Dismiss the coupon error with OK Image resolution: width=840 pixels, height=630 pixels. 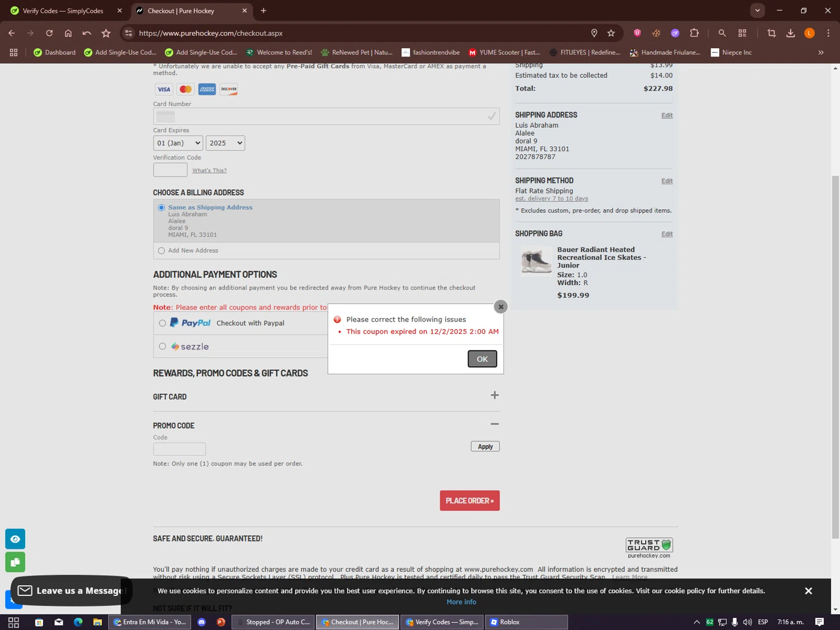482,359
